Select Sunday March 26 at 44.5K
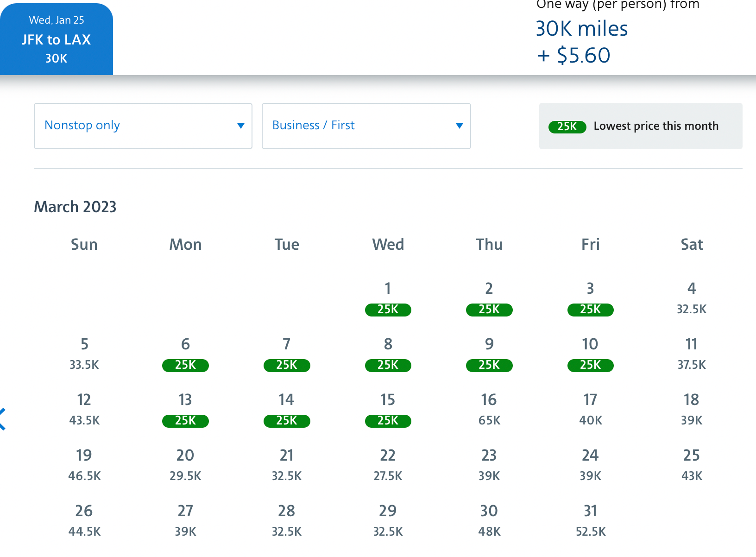756x557 pixels. pyautogui.click(x=84, y=521)
